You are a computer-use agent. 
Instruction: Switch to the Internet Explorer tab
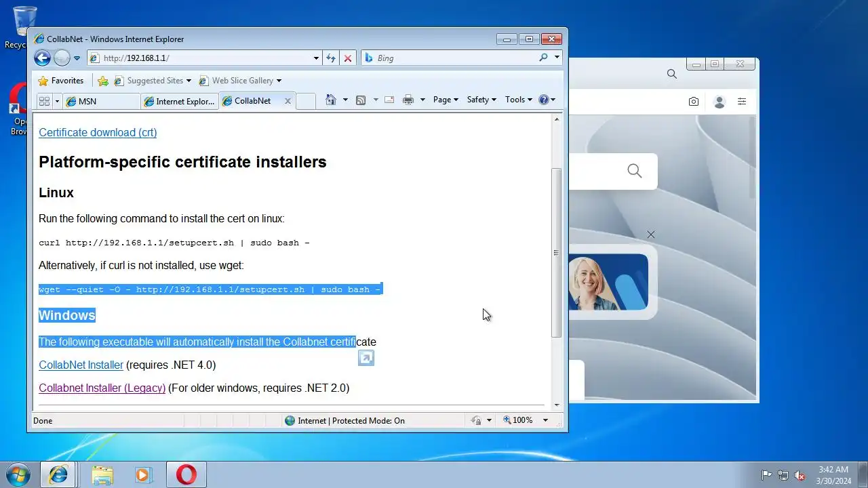pos(179,101)
